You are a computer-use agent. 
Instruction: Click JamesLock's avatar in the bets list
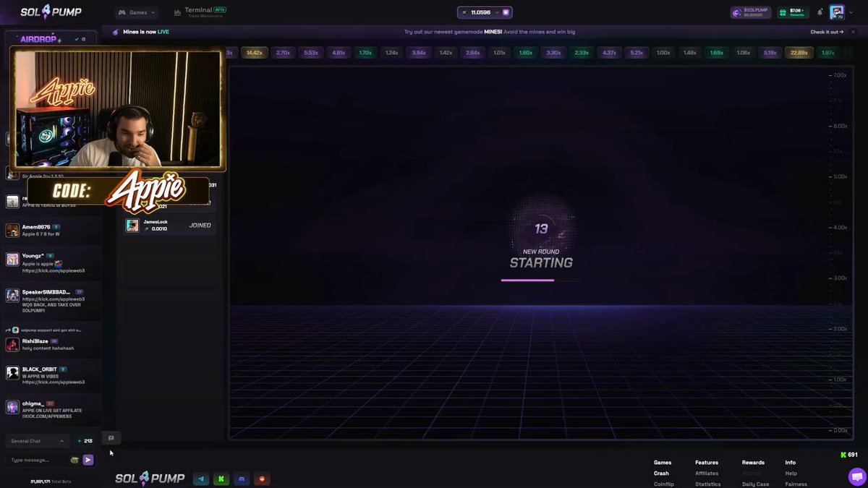132,226
